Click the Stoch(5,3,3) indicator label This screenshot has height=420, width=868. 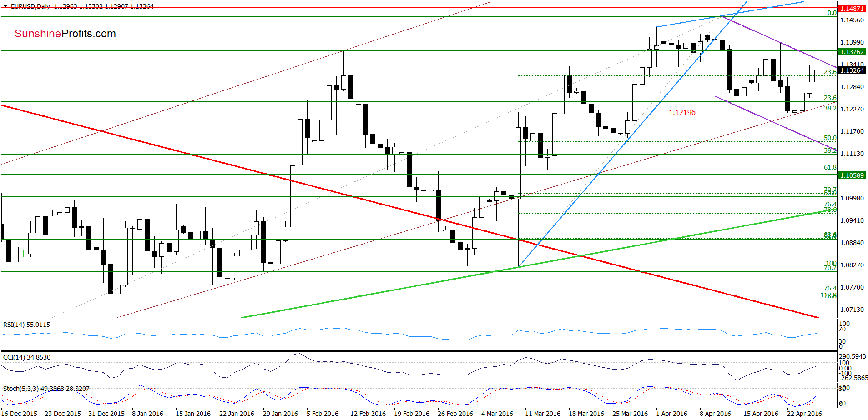[x=46, y=389]
